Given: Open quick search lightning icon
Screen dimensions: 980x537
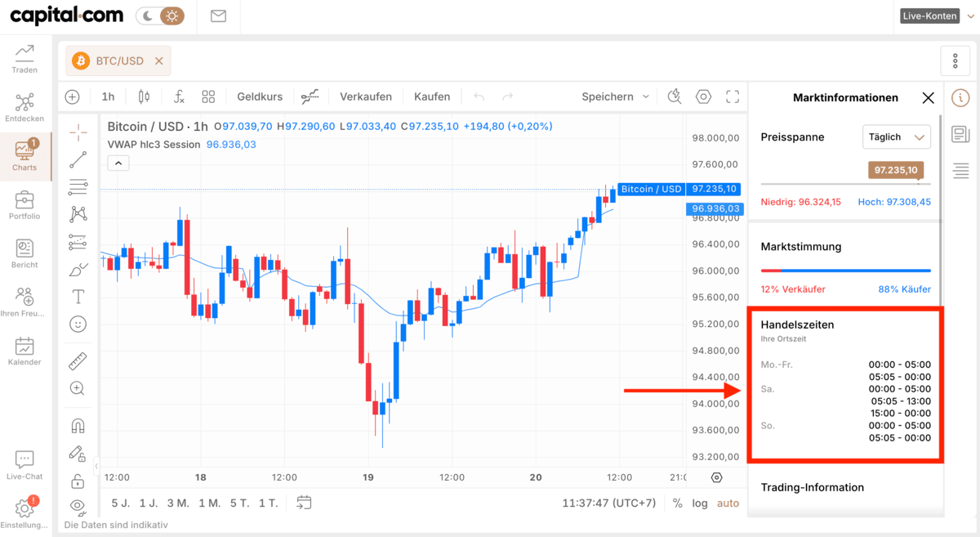Looking at the screenshot, I should tap(675, 96).
